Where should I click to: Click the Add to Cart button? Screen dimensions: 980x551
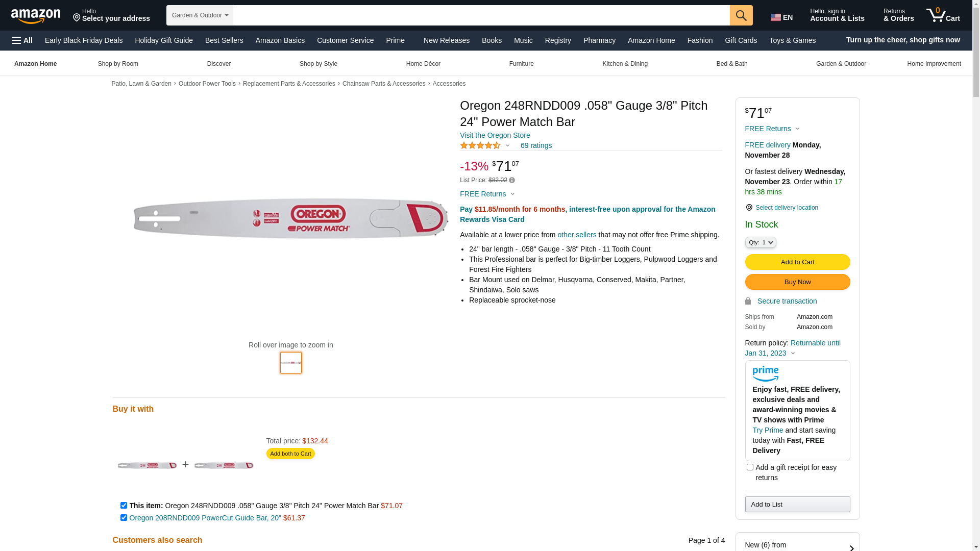[x=797, y=262]
